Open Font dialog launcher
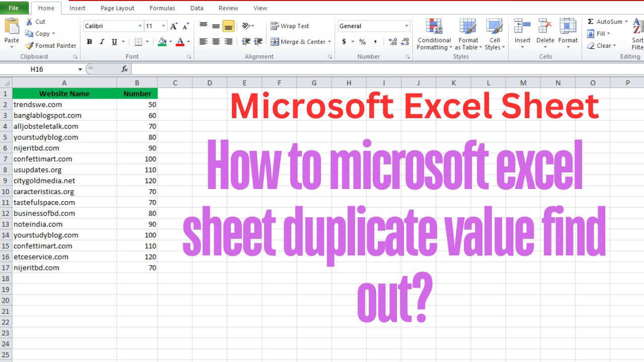Image resolution: width=644 pixels, height=362 pixels. click(189, 57)
